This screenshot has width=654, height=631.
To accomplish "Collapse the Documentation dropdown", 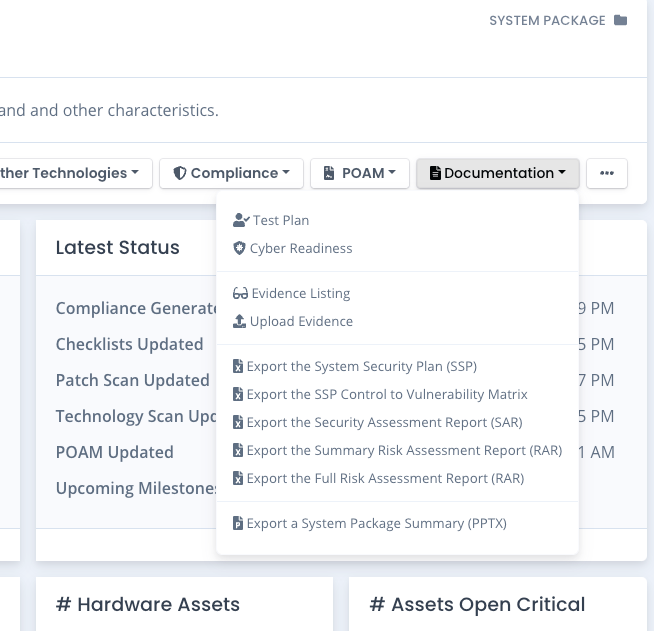I will coord(498,173).
